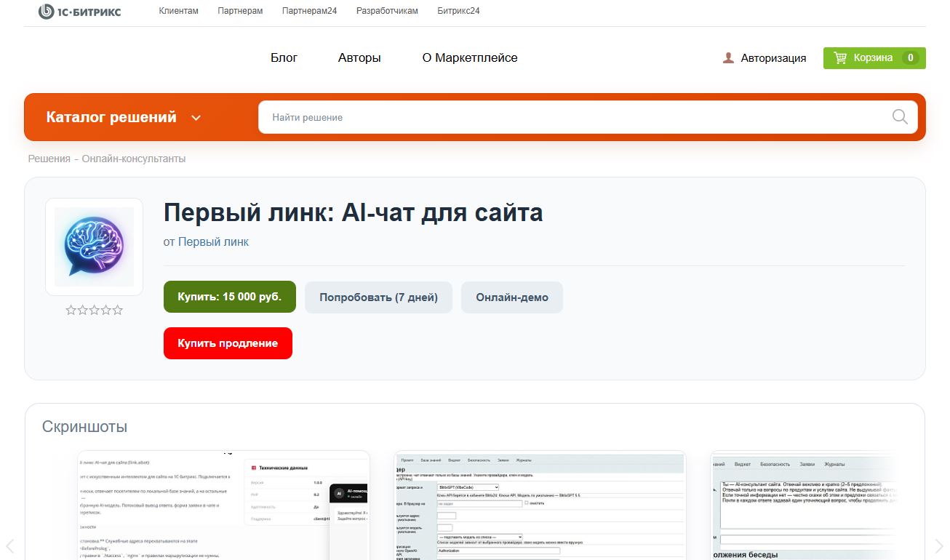
Task: Click the empty star rating row
Action: (x=95, y=311)
